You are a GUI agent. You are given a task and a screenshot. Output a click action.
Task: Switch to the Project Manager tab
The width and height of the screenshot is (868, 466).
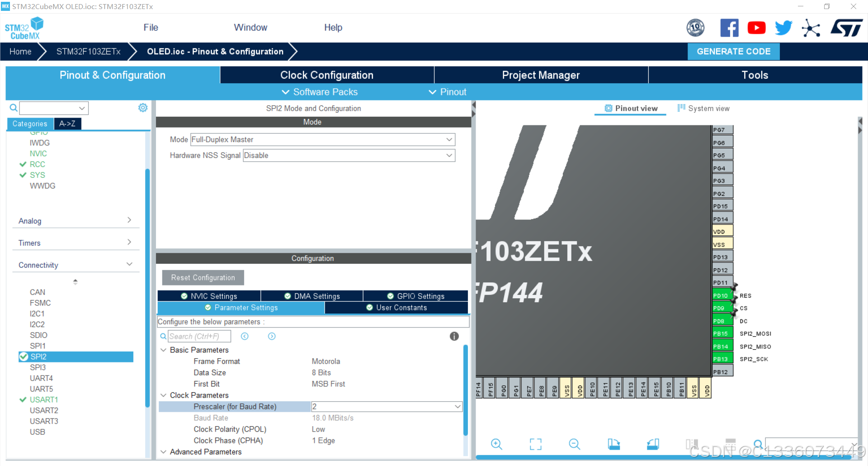point(541,75)
